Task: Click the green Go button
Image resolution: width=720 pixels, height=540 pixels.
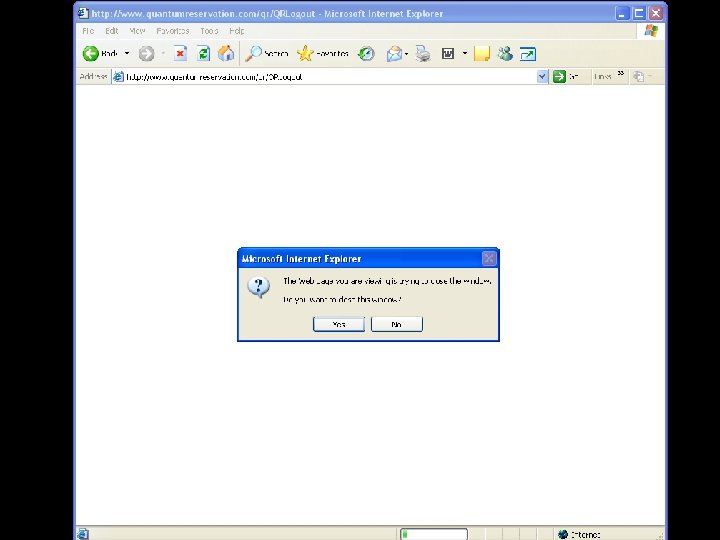Action: (559, 77)
